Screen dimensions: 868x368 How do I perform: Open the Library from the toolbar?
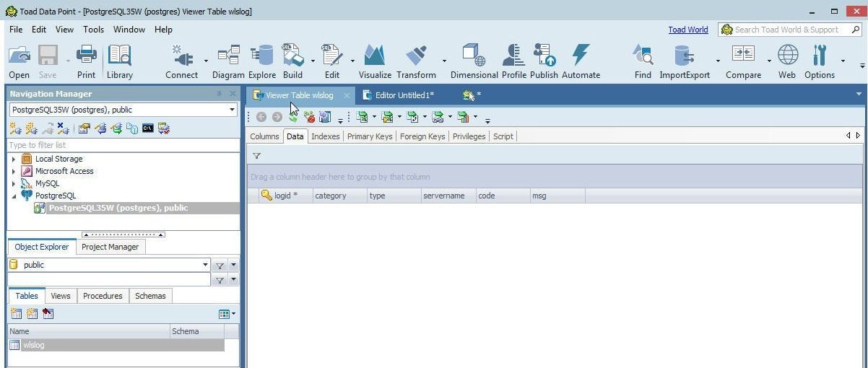click(x=119, y=61)
